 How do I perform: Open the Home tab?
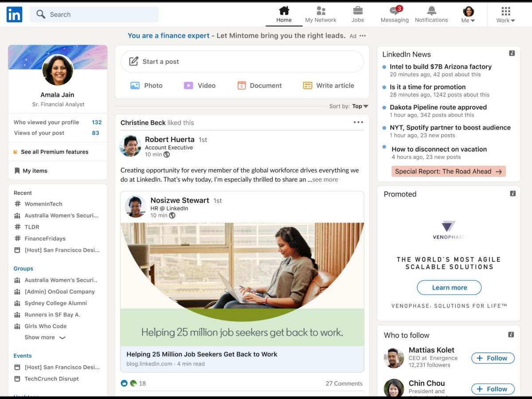point(284,15)
